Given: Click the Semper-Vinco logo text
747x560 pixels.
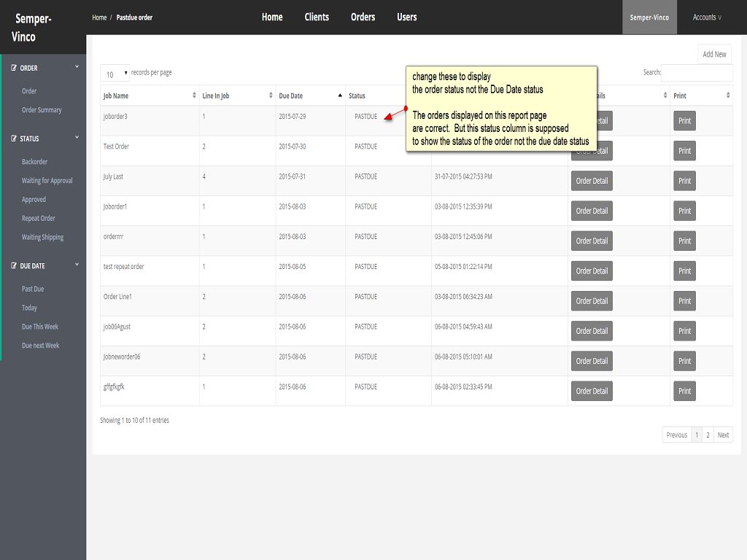Looking at the screenshot, I should 32,28.
